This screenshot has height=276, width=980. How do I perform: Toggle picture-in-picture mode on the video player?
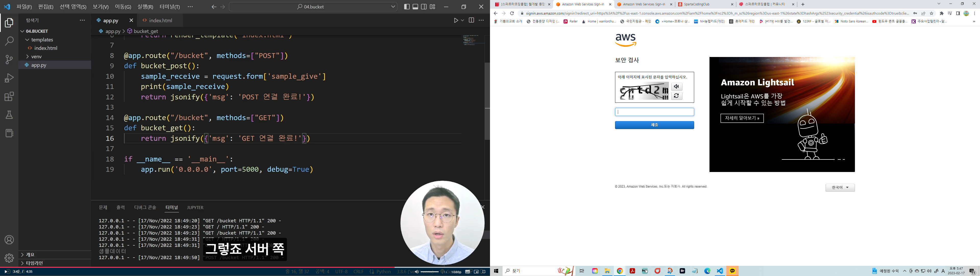pyautogui.click(x=476, y=272)
